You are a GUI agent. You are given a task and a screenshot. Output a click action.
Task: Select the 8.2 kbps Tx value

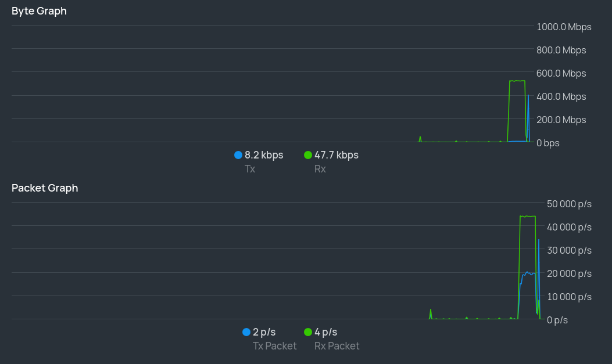point(264,155)
